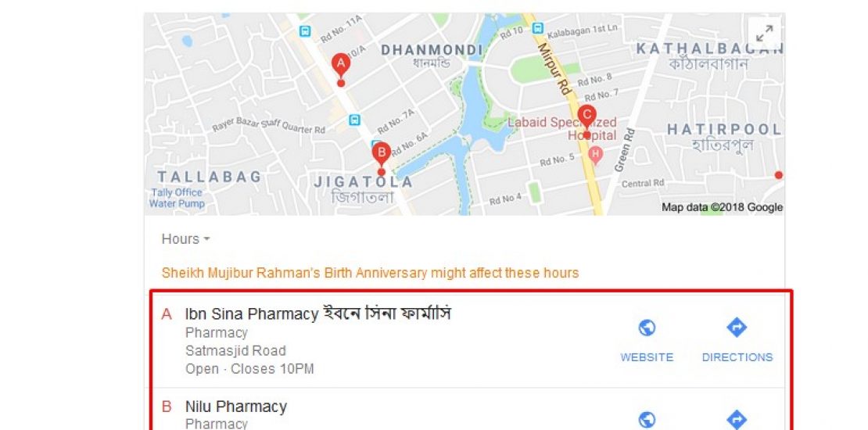Click bus stop icon near Kalabagan 1st Ln
Image resolution: width=868 pixels, height=430 pixels.
537,27
